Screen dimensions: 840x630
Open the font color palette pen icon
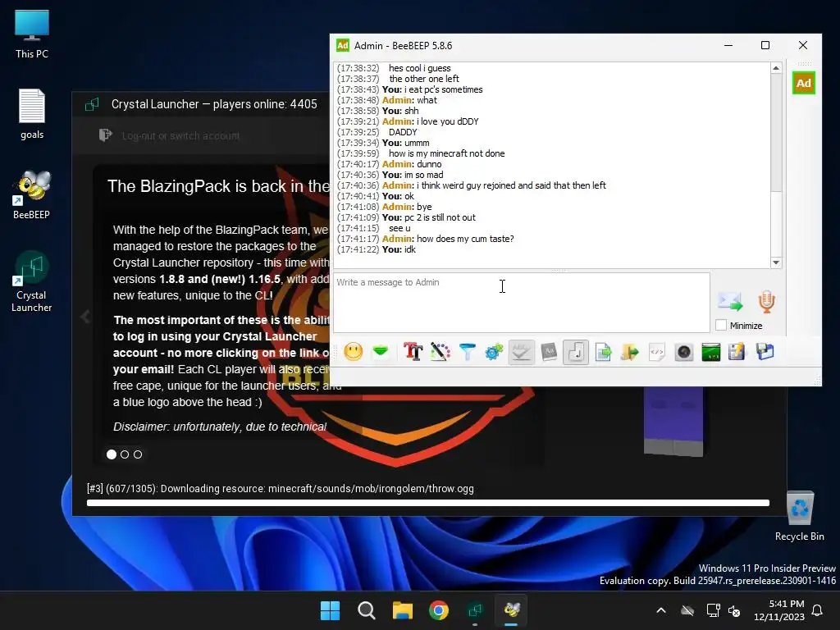tap(441, 352)
